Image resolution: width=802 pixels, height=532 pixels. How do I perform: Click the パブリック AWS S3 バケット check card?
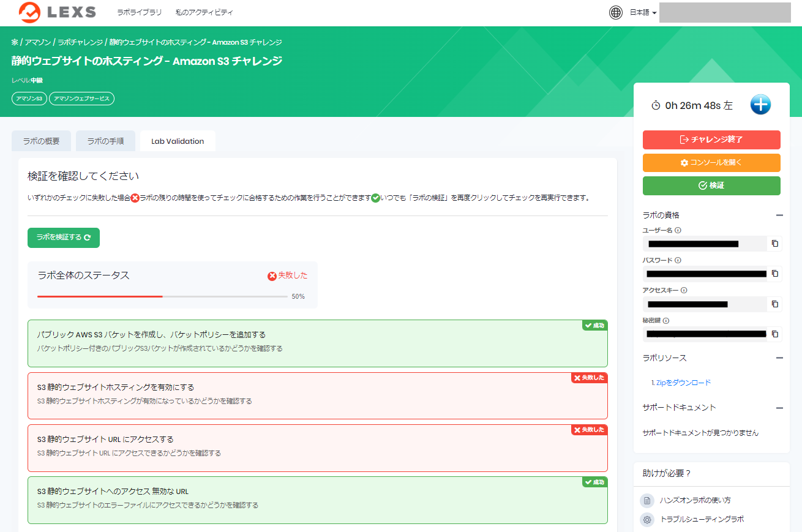(318, 343)
